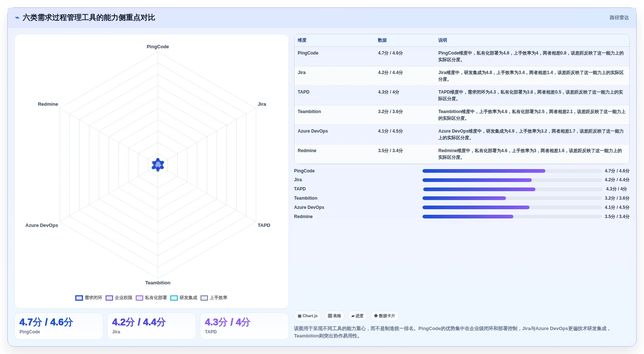Click the Azure DevOps progress bar
Viewport: 644px width, 354px height.
512,207
